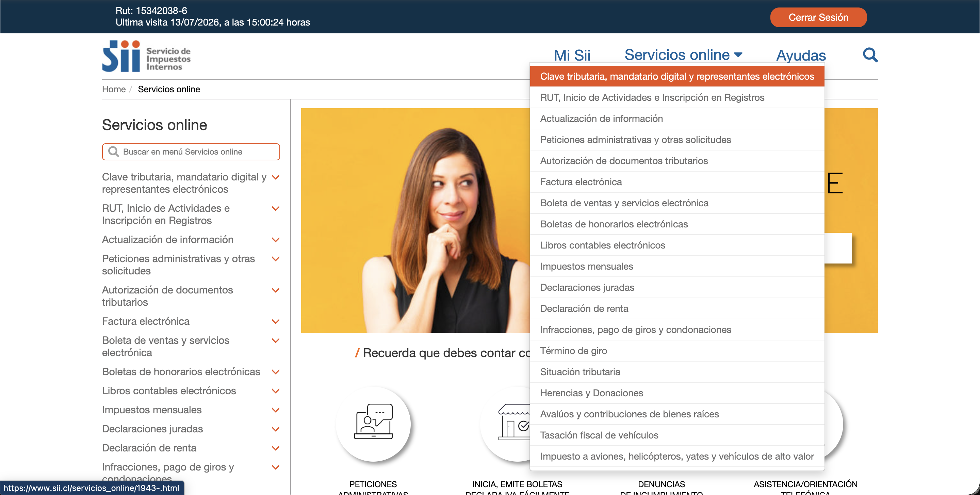Go to Home breadcrumb link
Screen dimensions: 980x495
tap(114, 89)
